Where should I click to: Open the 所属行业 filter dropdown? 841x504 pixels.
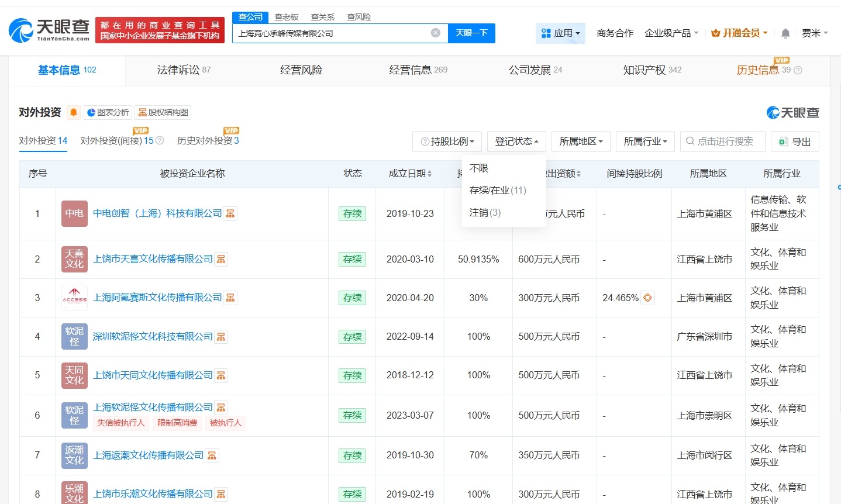point(644,141)
